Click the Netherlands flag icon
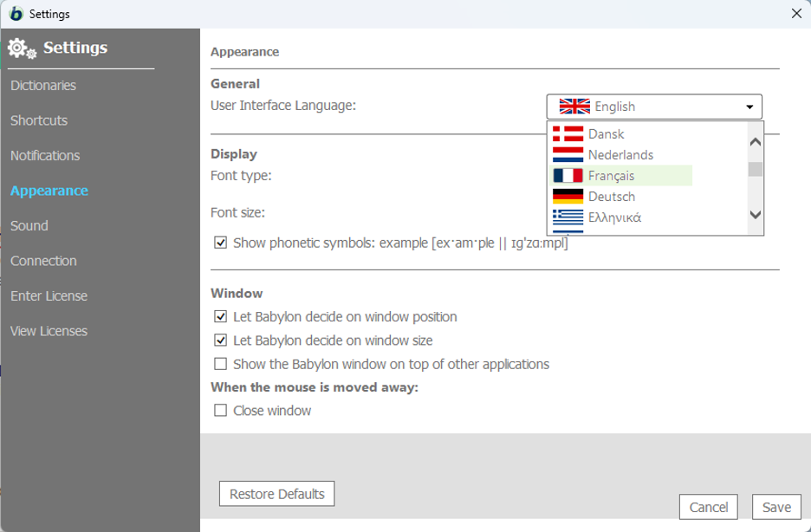This screenshot has height=532, width=811. click(568, 154)
